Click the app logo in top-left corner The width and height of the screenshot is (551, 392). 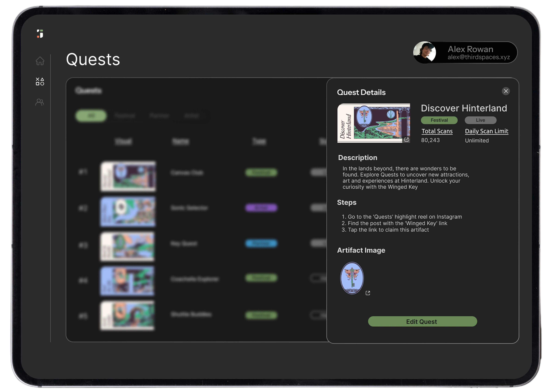click(40, 34)
